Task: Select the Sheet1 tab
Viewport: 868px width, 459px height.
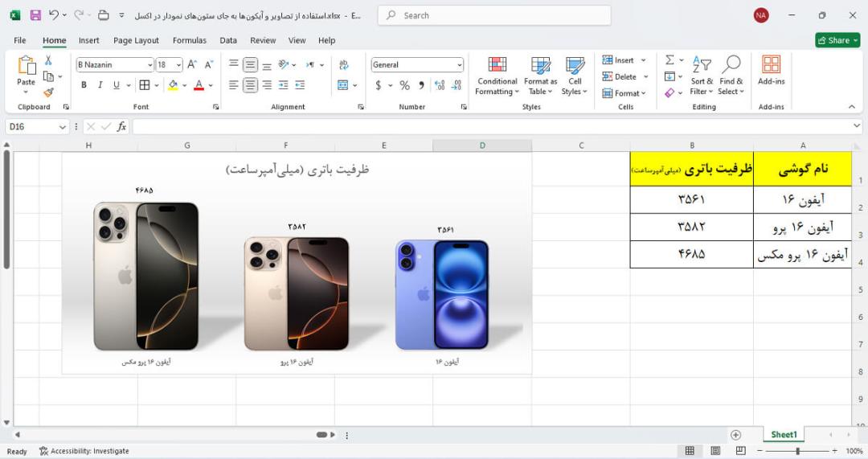Action: point(784,435)
